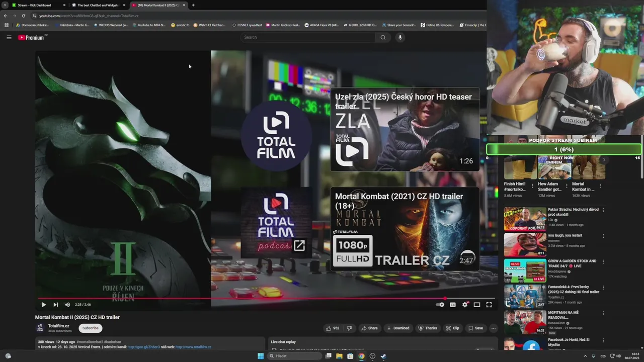Click the search magnifier button

[383, 37]
